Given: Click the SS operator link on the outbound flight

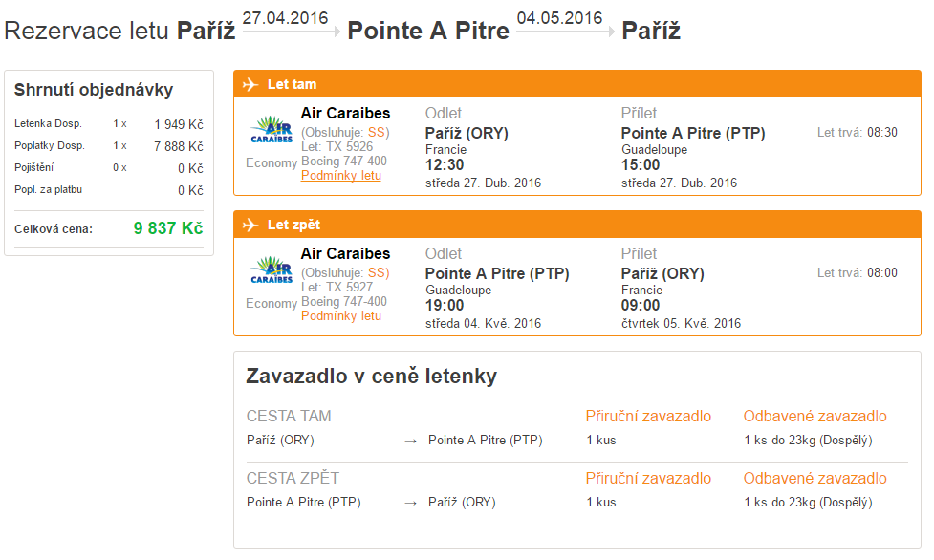Looking at the screenshot, I should coord(377,132).
